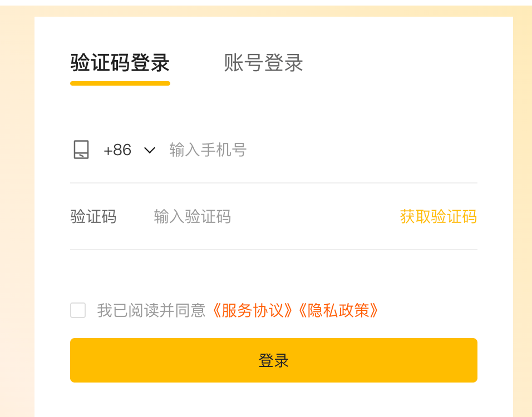The width and height of the screenshot is (532, 417).
Task: Select the 验证码登录 tab
Action: 119,63
